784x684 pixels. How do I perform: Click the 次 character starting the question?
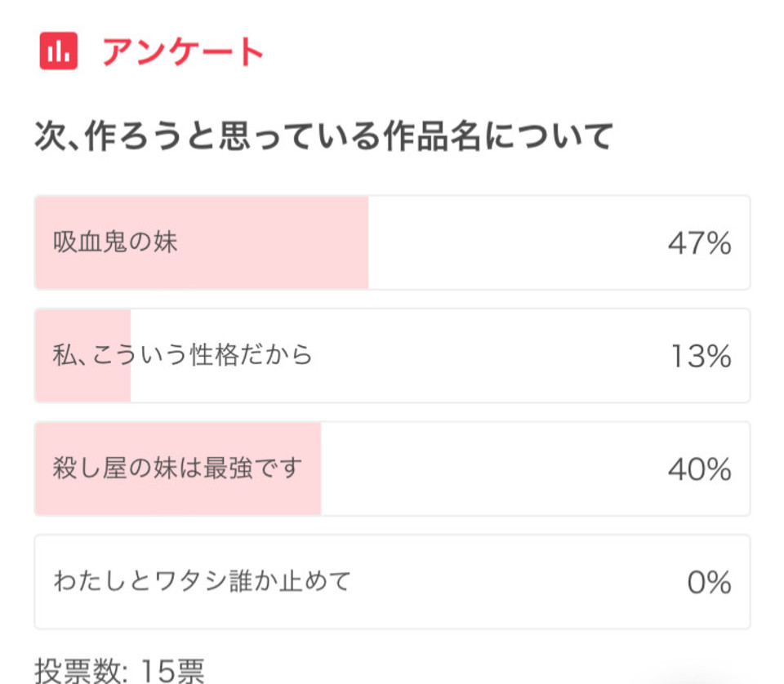pos(50,135)
